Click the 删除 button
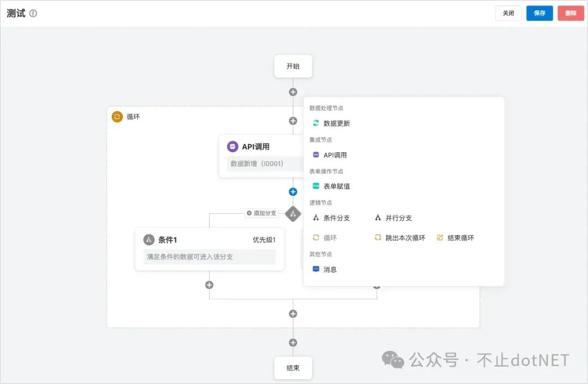The image size is (588, 384). 571,13
